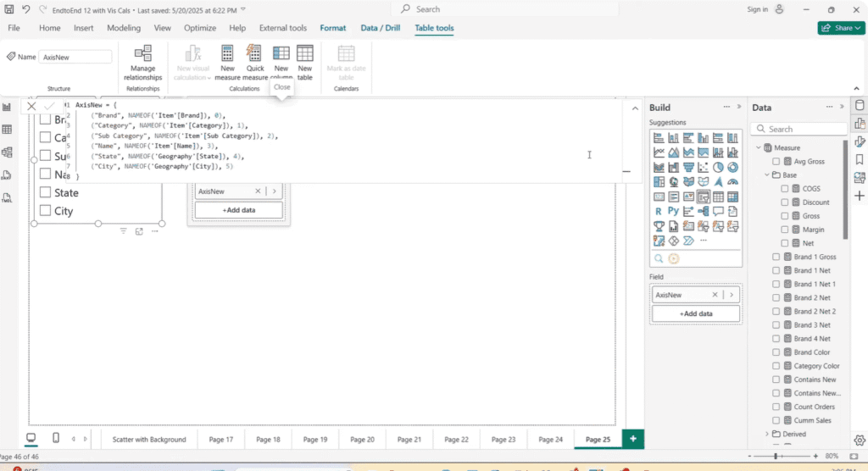The height and width of the screenshot is (471, 868).
Task: Tick the Discount measure checkbox
Action: [x=785, y=202]
